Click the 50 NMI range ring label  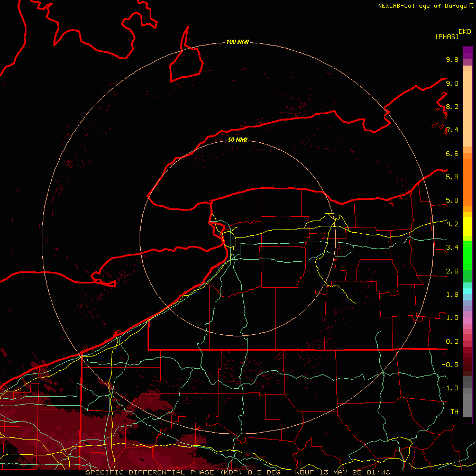coord(237,140)
